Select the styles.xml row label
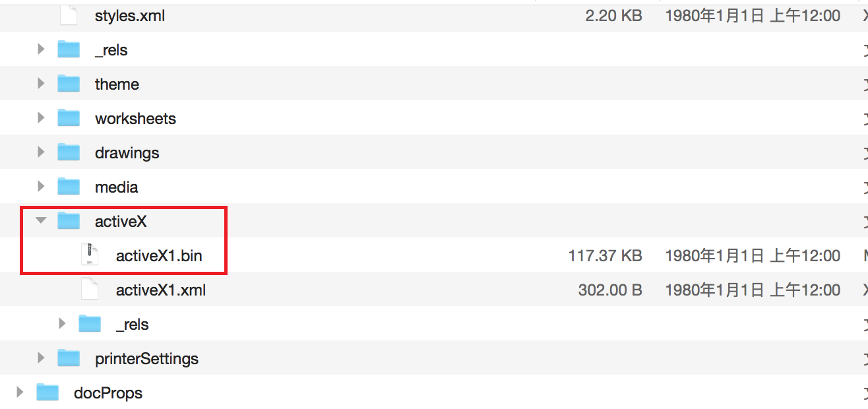Viewport: 868px width, 409px height. tap(129, 16)
